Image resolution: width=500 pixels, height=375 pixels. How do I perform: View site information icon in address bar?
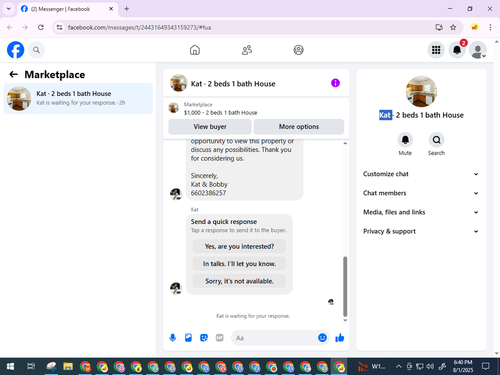(59, 27)
